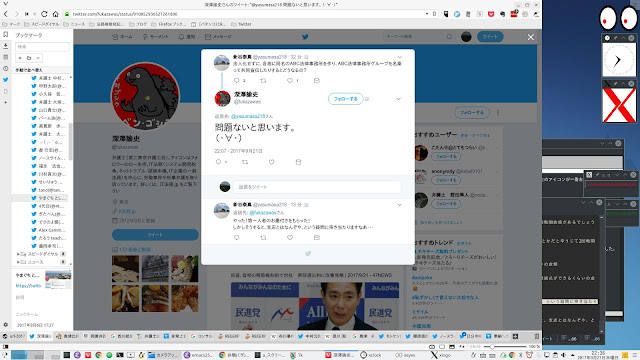This screenshot has height=360, width=640.
Task: Open the スピードダイヤル bookmark bar folder
Action: 42,24
